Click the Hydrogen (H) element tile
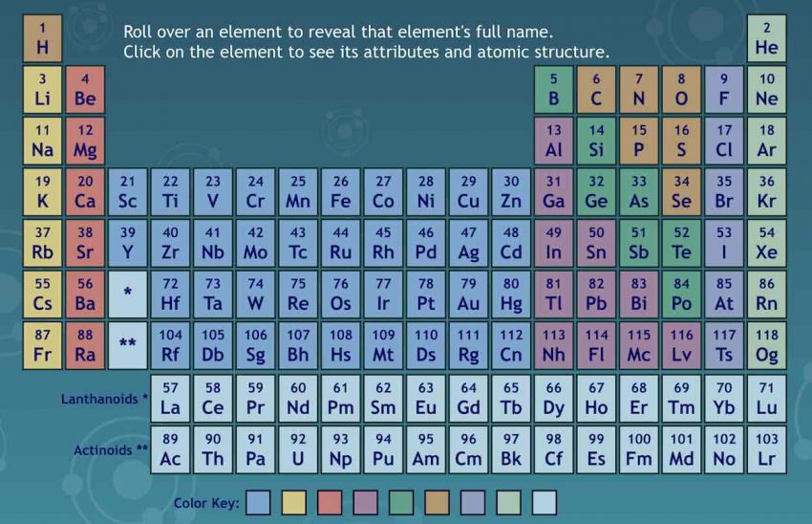Image resolution: width=812 pixels, height=524 pixels. click(x=42, y=38)
